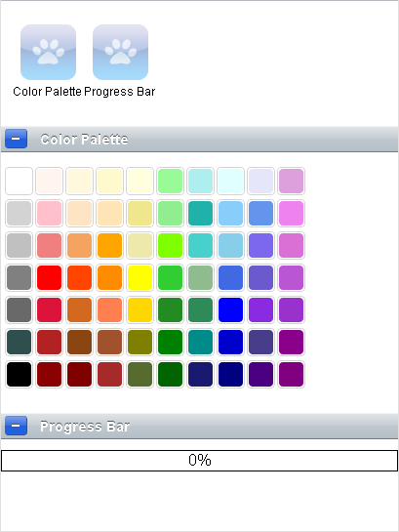The height and width of the screenshot is (532, 399).
Task: Choose the dark slate teal swatch
Action: (19, 342)
